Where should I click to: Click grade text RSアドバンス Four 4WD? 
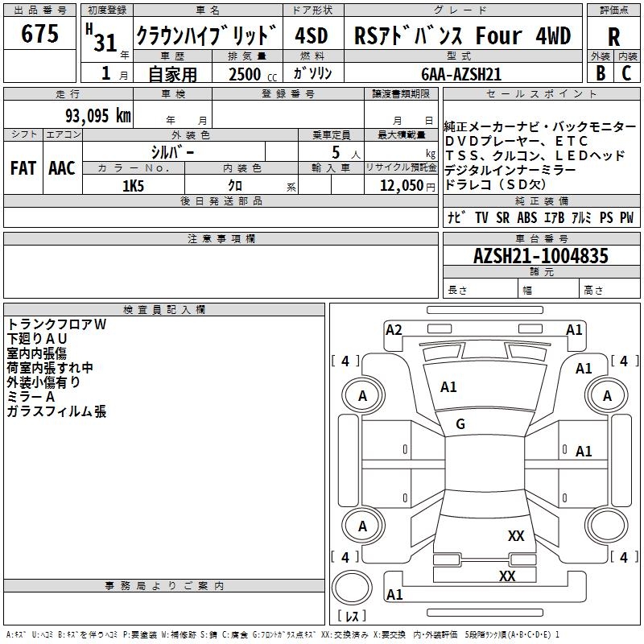(x=462, y=35)
